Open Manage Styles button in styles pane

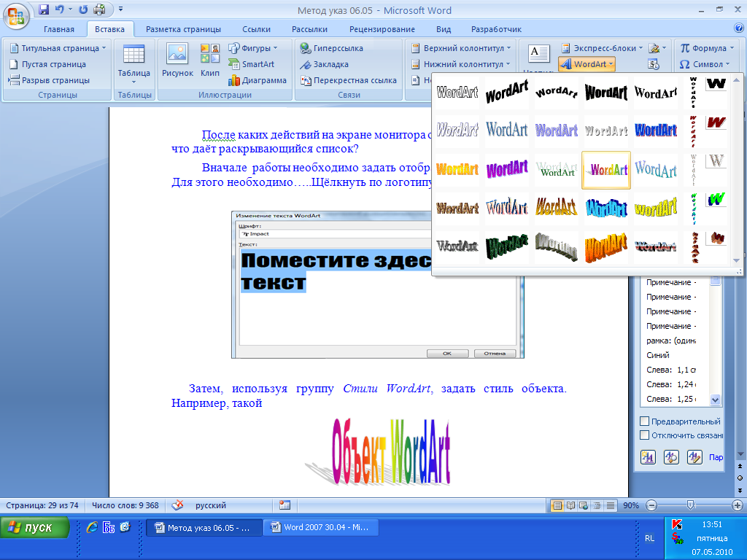[694, 457]
